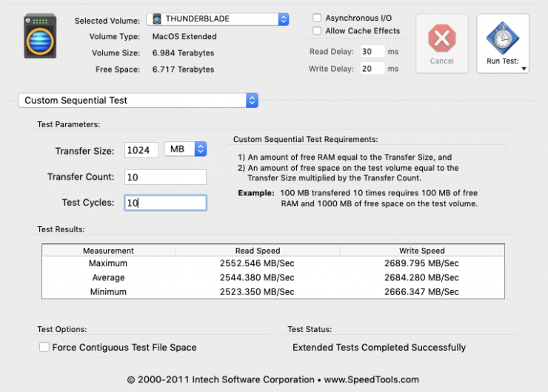The width and height of the screenshot is (548, 392).
Task: Enable Force Contiguous Test File Space
Action: (44, 347)
